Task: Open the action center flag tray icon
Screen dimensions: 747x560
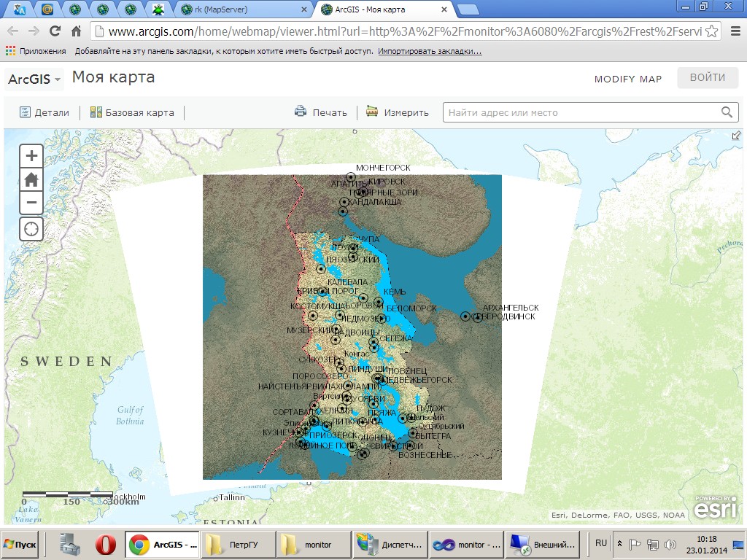Action: 635,544
